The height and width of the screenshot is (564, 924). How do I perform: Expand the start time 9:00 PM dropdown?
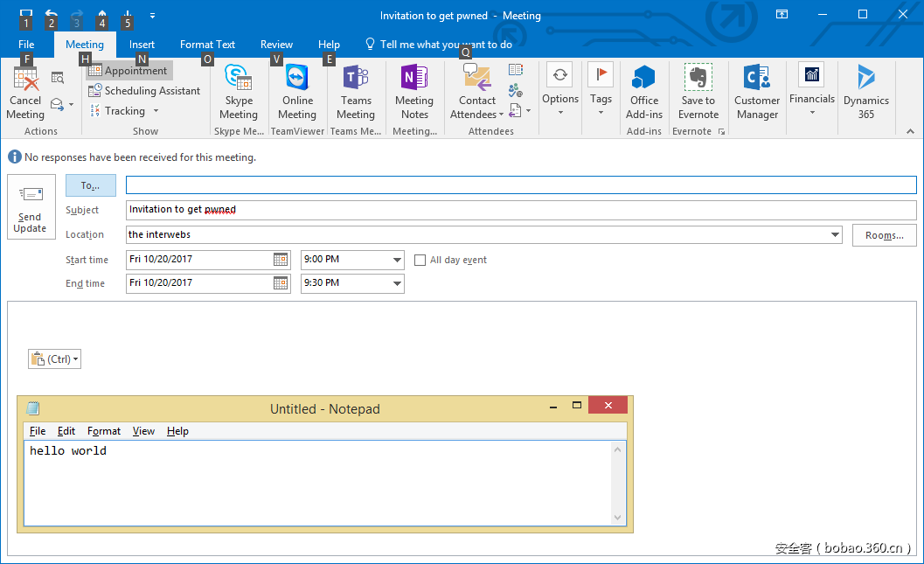(398, 260)
